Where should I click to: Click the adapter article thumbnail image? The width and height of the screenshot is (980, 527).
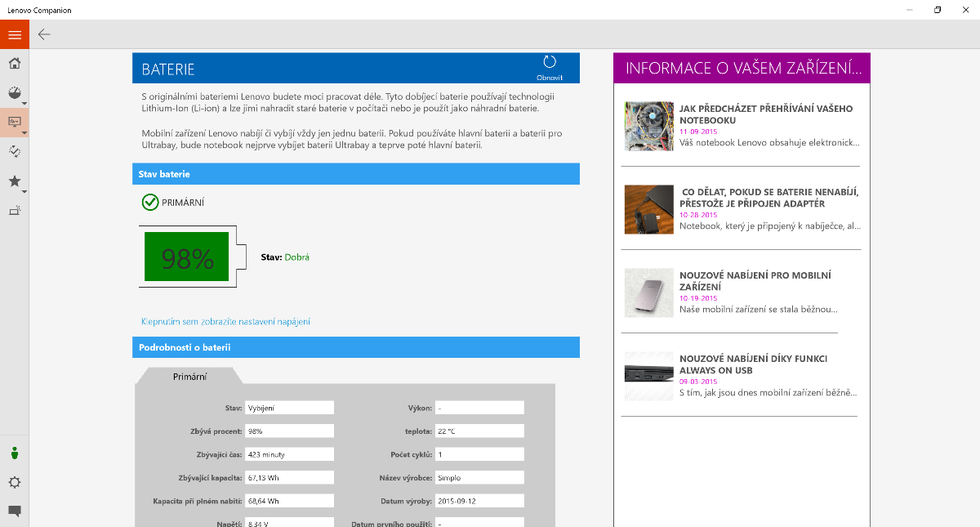(648, 209)
